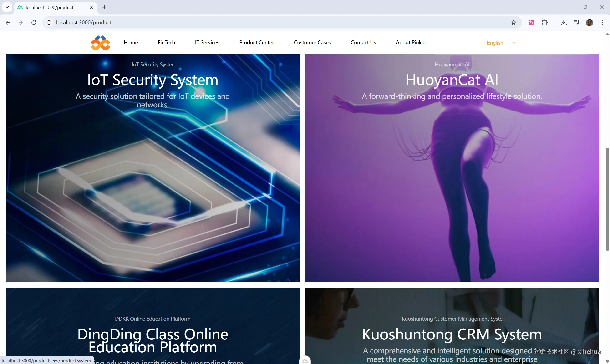Bookmark this page with star icon
This screenshot has height=364, width=610.
pos(513,23)
